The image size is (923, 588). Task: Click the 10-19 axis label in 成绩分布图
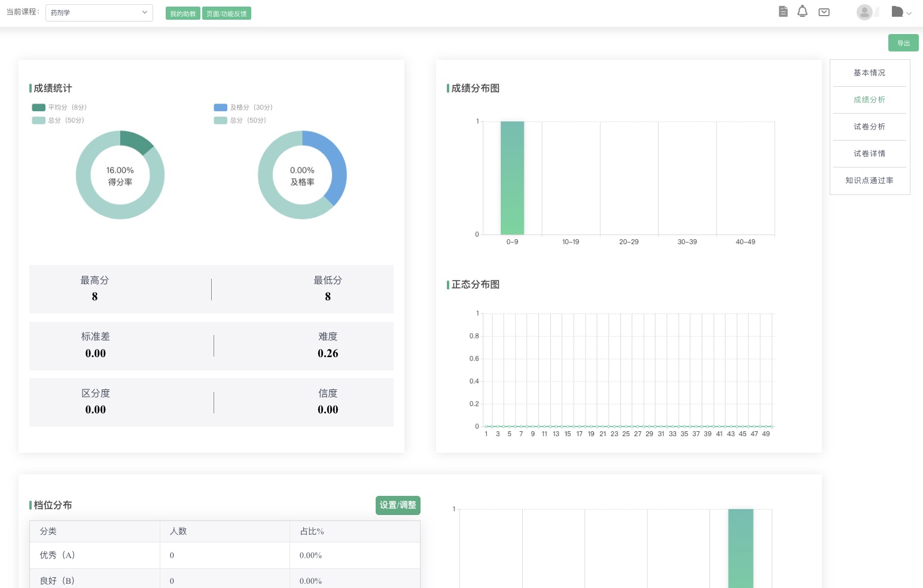point(571,242)
